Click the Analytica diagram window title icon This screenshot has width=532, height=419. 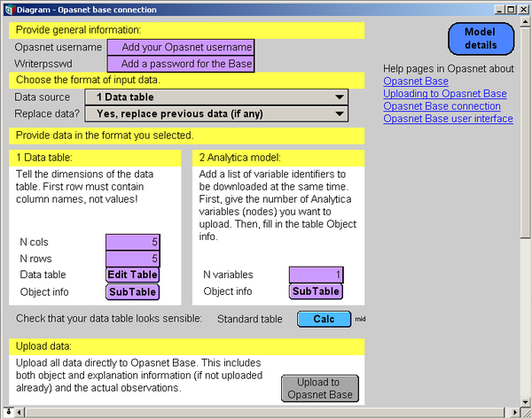(10, 10)
